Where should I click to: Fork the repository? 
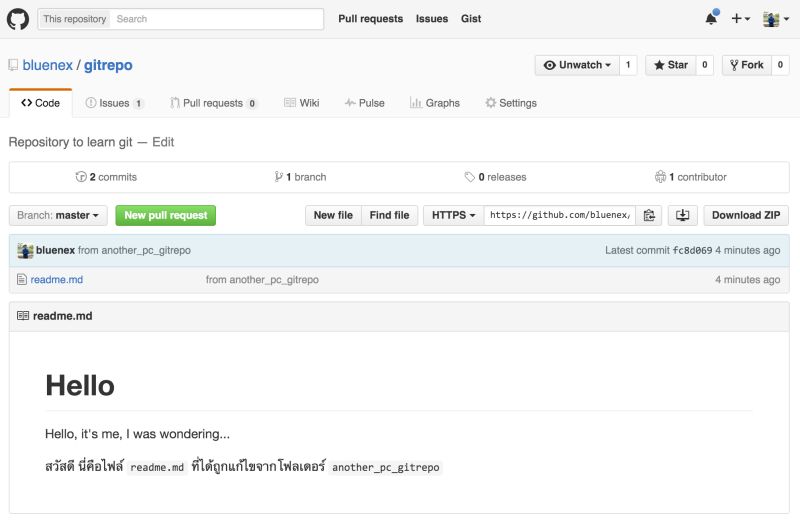(746, 65)
